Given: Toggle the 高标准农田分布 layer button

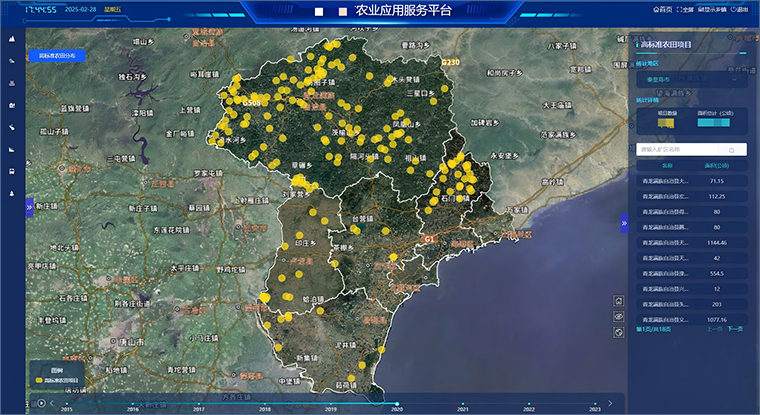Looking at the screenshot, I should tap(58, 57).
